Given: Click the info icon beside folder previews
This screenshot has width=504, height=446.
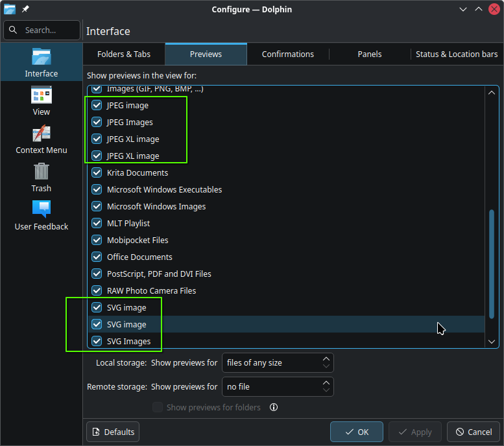Looking at the screenshot, I should 274,408.
